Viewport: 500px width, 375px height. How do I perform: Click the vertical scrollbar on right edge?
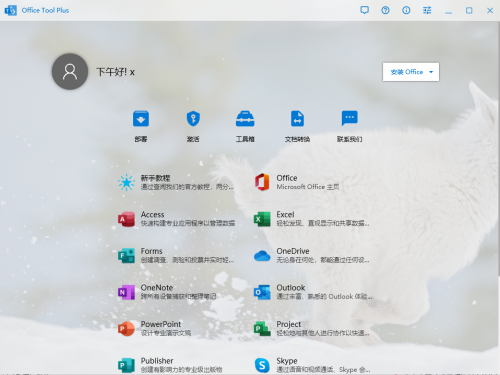click(499, 150)
